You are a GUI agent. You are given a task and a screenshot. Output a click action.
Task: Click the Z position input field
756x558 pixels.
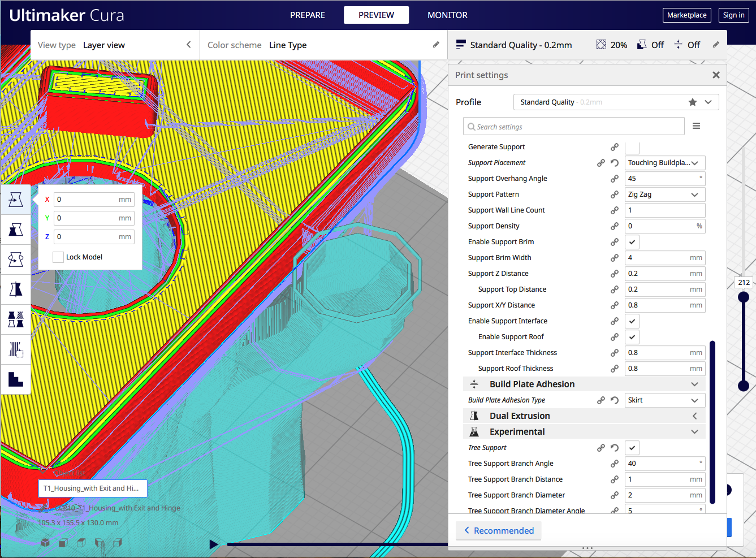pos(94,237)
